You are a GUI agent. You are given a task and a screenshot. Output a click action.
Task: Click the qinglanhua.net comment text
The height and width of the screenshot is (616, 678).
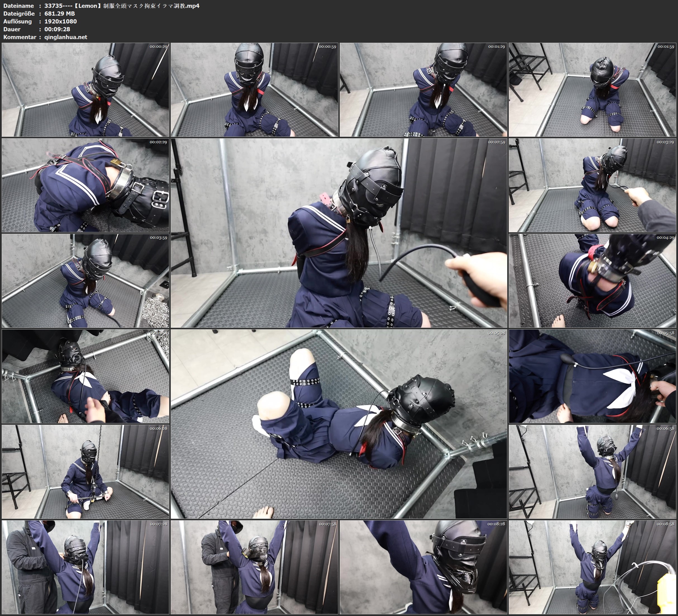[x=66, y=37]
